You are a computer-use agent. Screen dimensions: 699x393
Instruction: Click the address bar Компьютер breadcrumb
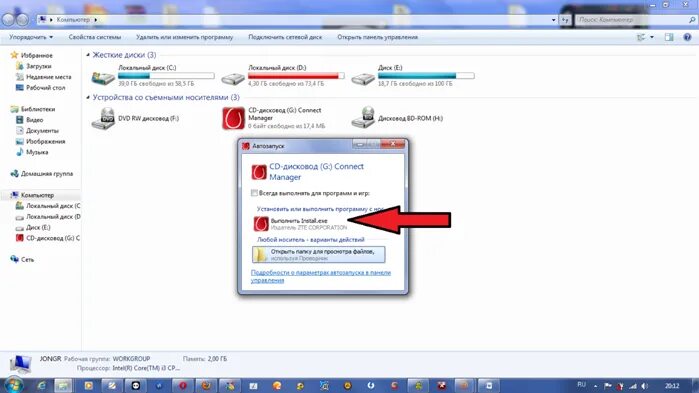click(73, 20)
